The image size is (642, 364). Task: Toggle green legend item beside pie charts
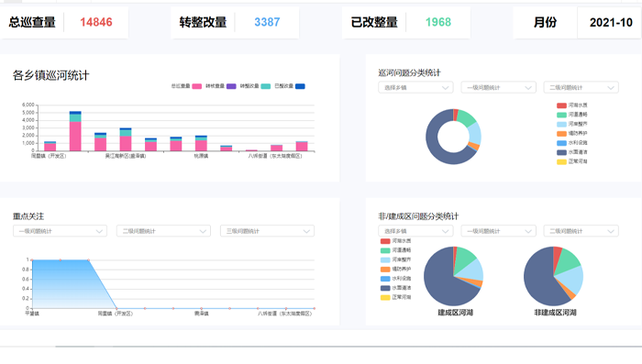pos(396,250)
